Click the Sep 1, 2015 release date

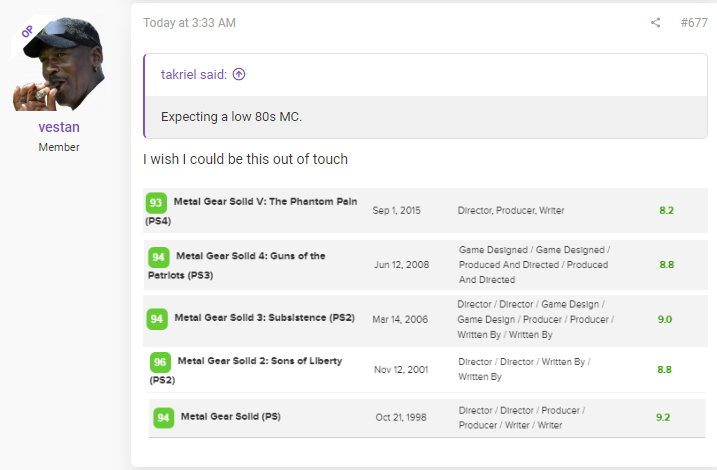[396, 210]
